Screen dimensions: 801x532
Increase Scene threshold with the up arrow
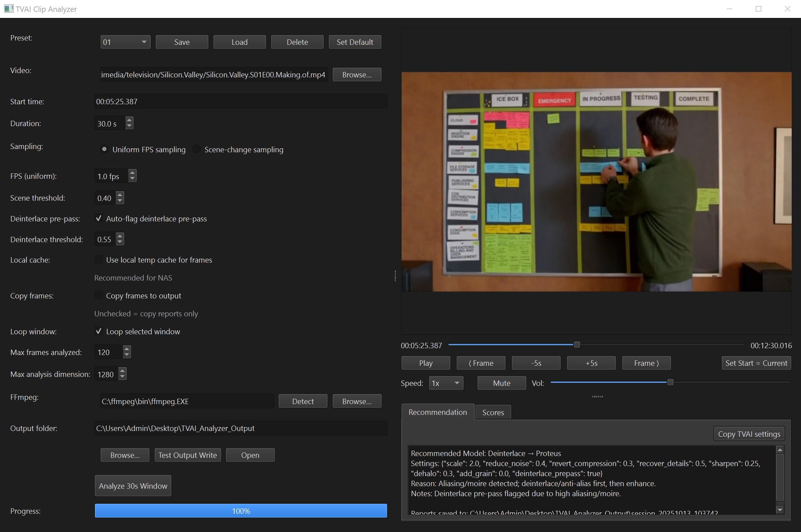pos(120,195)
